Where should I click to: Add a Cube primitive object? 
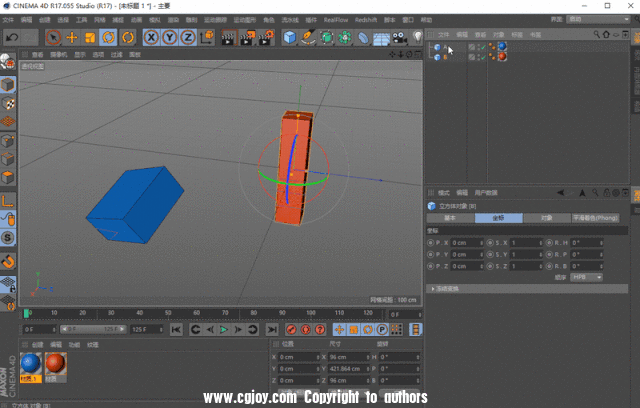[290, 38]
